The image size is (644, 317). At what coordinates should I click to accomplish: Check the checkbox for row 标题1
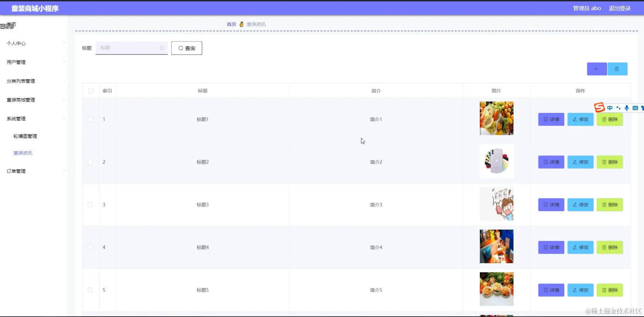tap(90, 119)
